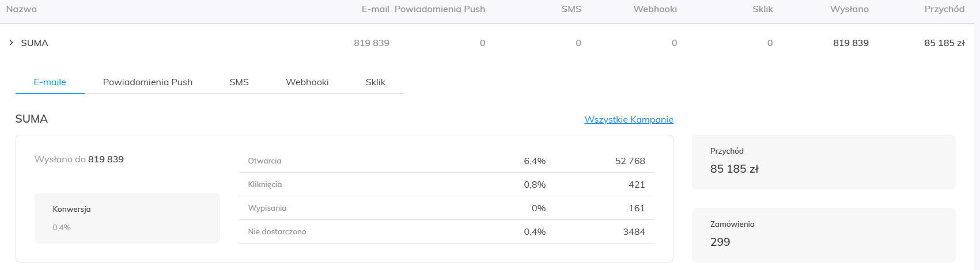The width and height of the screenshot is (980, 270).
Task: Select the Wypisania statistics row
Action: pyautogui.click(x=446, y=208)
